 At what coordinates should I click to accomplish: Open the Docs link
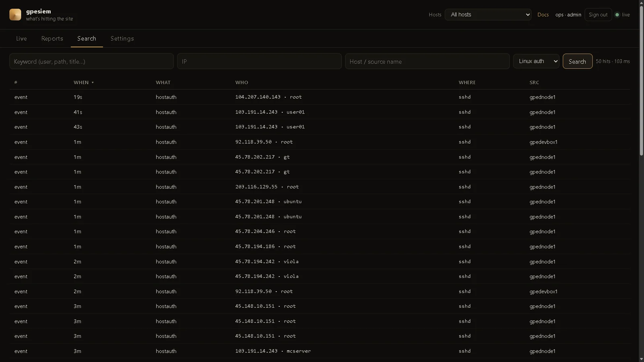coord(543,14)
